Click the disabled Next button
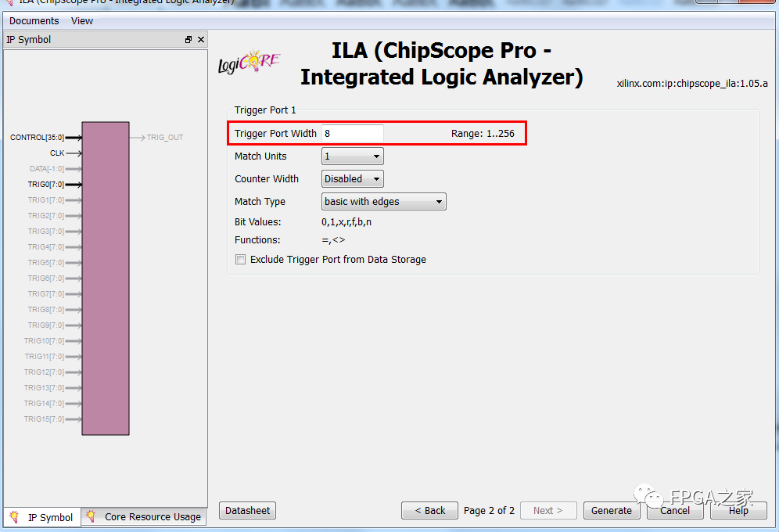Viewport: 779px width, 532px height. (x=548, y=511)
